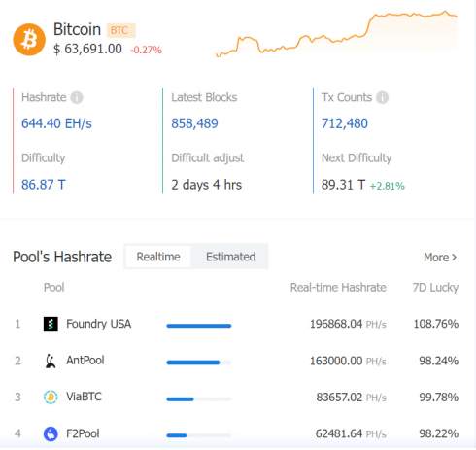Open latest block 858,489
476x450 pixels.
click(194, 123)
